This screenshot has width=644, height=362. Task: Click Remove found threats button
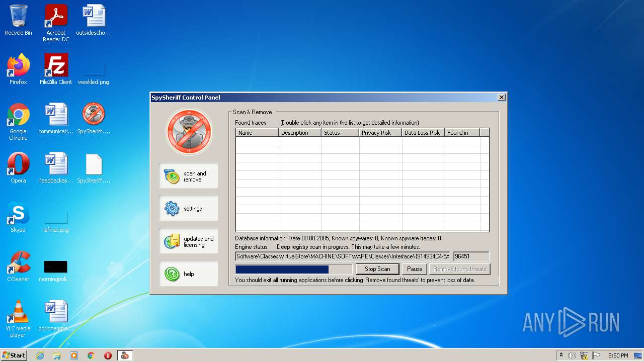pyautogui.click(x=459, y=269)
